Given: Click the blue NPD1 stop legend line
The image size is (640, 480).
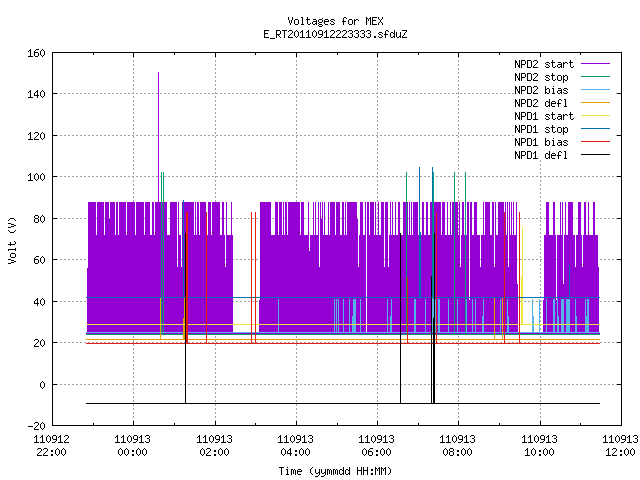Looking at the screenshot, I should click(x=595, y=129).
